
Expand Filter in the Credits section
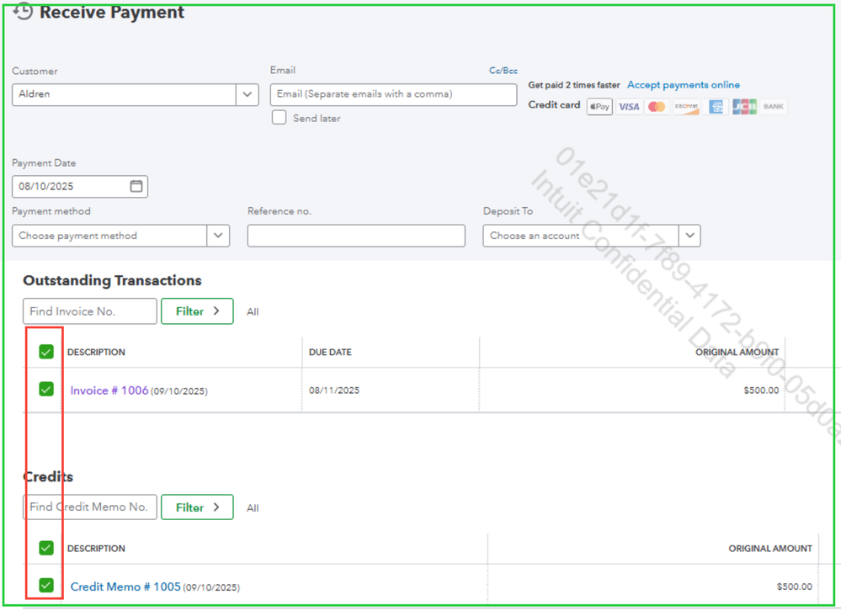(x=197, y=507)
